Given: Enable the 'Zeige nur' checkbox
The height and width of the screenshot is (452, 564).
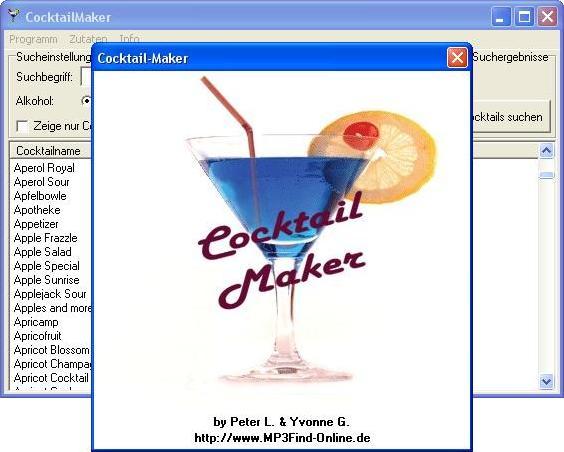Looking at the screenshot, I should pos(22,126).
